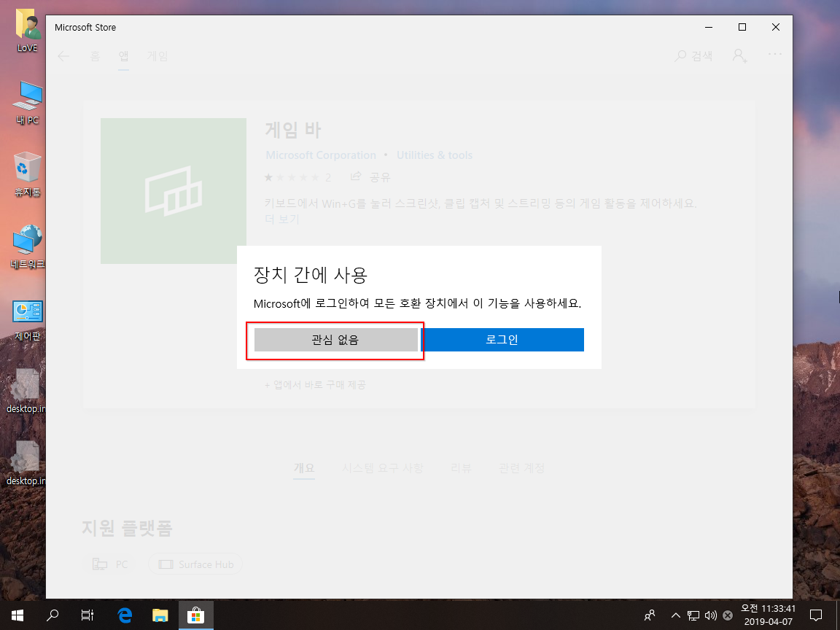
Task: Select the 제어판 control panel icon
Action: (x=27, y=320)
